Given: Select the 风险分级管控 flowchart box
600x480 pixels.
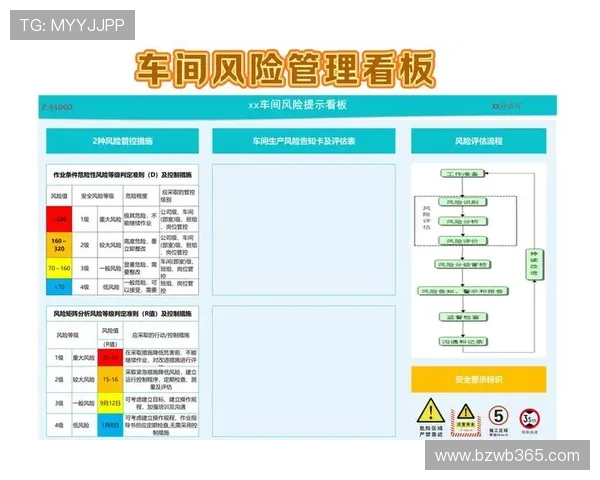Looking at the screenshot, I should 463,264.
